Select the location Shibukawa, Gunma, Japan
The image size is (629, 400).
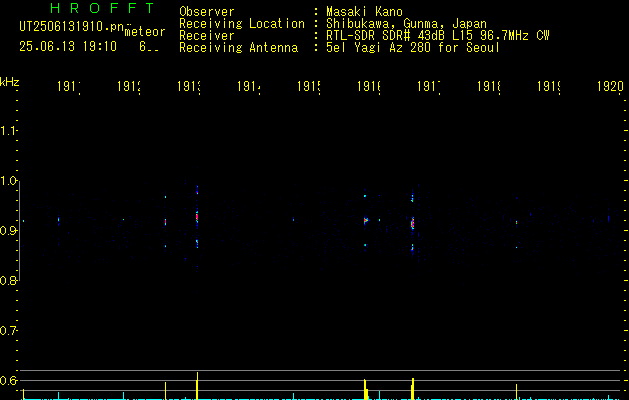click(406, 23)
